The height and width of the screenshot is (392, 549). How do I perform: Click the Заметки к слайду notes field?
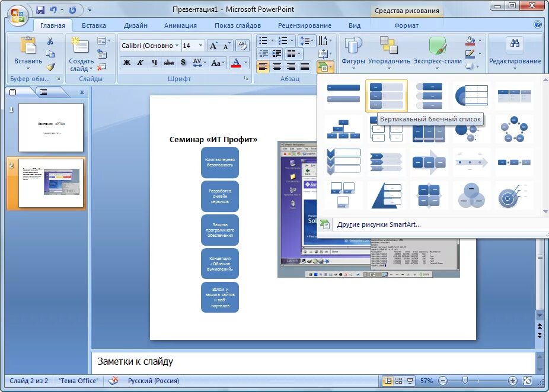pyautogui.click(x=313, y=362)
